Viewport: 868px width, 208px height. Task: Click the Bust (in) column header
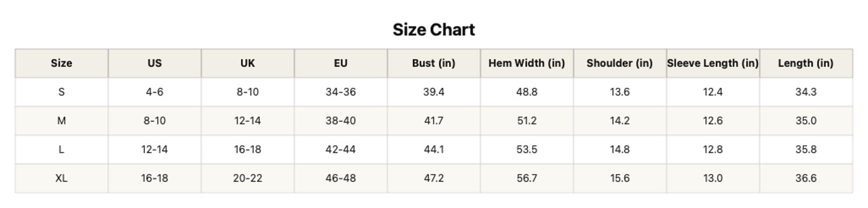pos(434,63)
